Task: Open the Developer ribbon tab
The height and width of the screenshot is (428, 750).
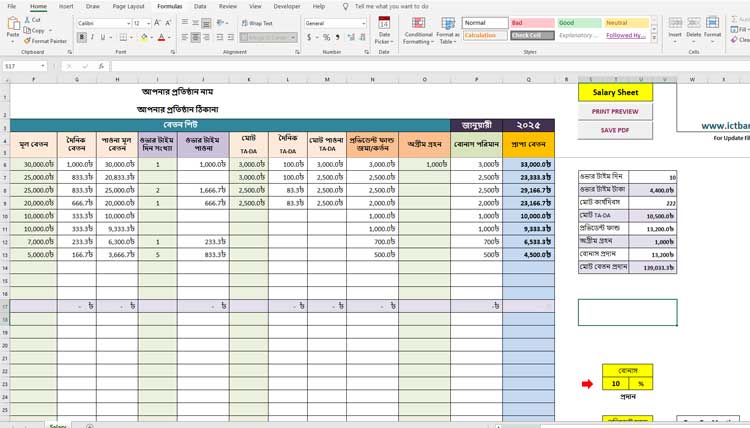Action: click(x=287, y=6)
